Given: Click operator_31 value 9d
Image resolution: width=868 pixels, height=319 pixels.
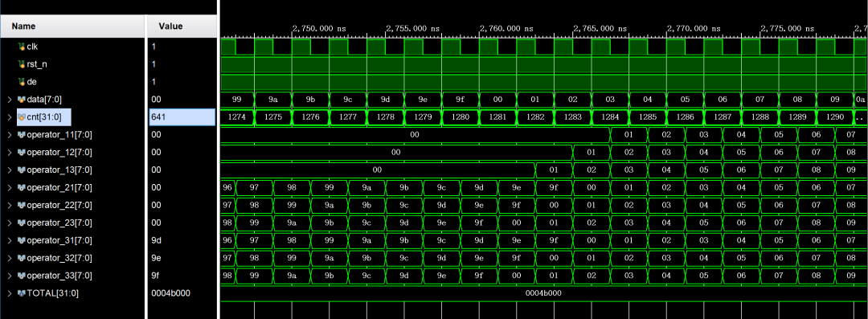Looking at the screenshot, I should point(156,240).
